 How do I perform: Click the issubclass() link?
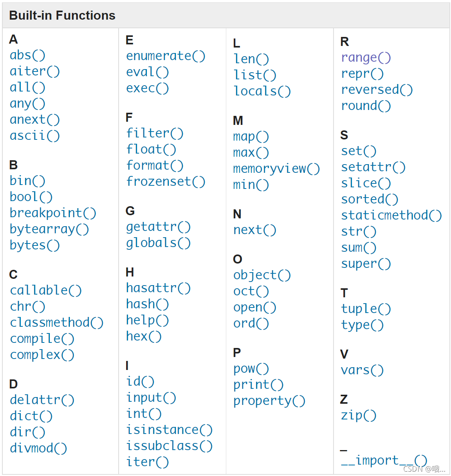pos(169,446)
